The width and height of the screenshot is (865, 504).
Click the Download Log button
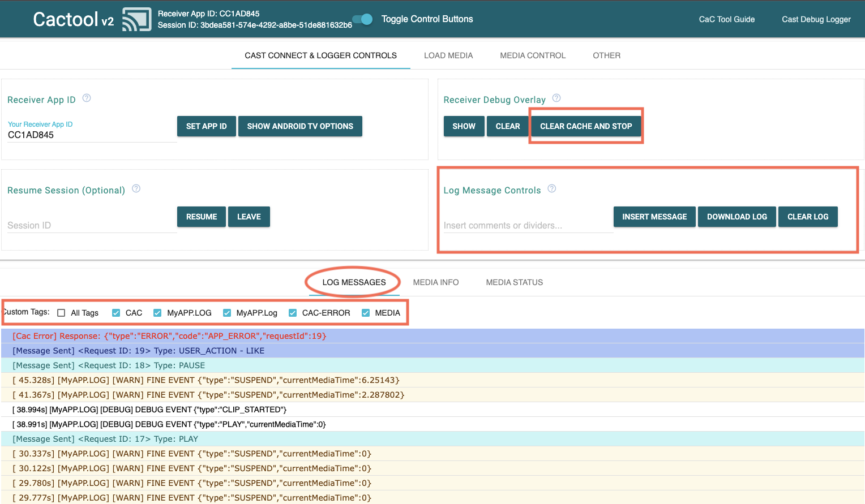click(736, 217)
